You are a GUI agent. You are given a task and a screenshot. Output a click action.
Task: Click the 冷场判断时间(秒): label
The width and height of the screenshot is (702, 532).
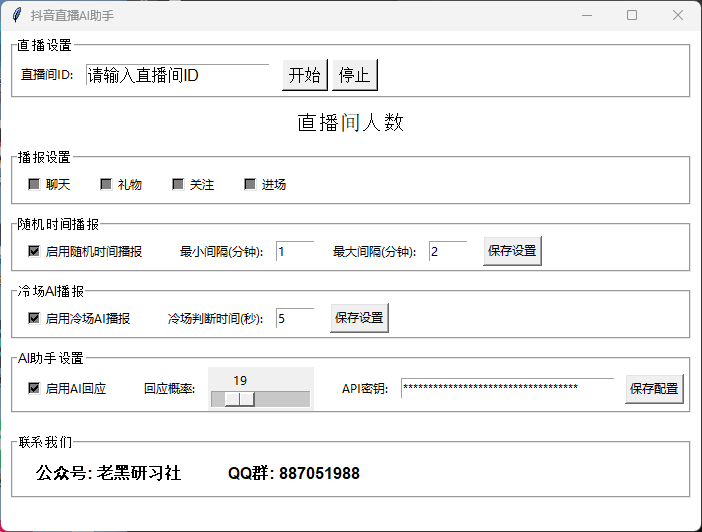tap(215, 319)
